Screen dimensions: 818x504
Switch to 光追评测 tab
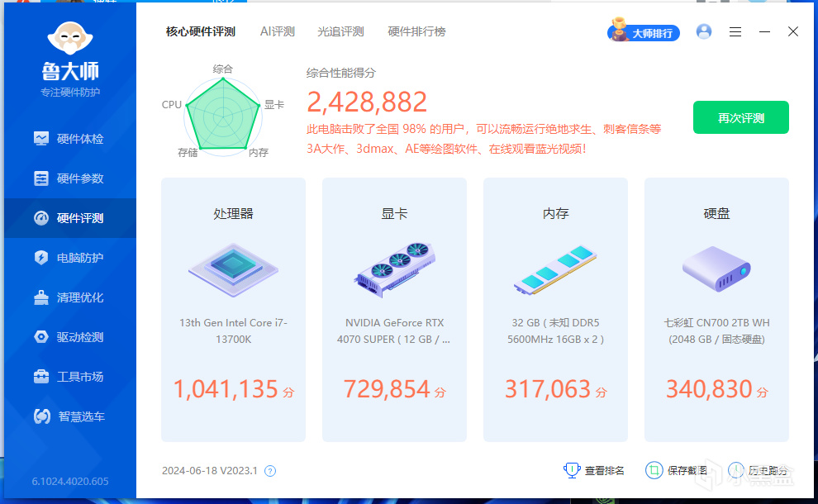click(340, 32)
